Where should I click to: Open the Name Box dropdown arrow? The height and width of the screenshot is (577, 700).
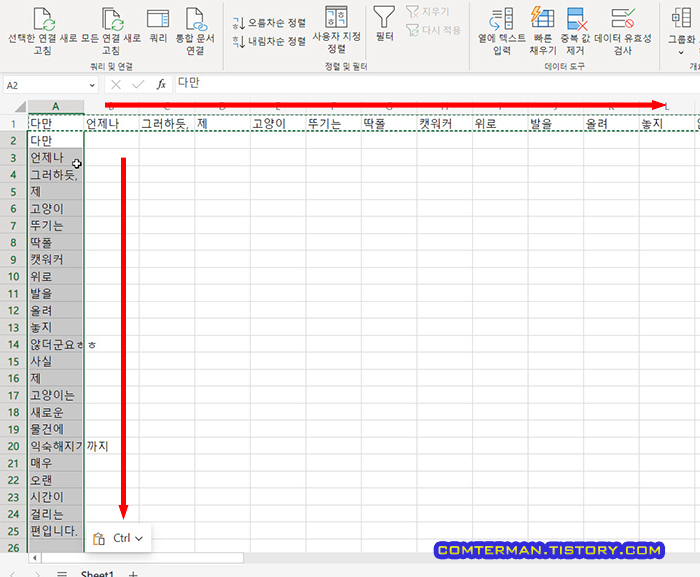pos(92,85)
